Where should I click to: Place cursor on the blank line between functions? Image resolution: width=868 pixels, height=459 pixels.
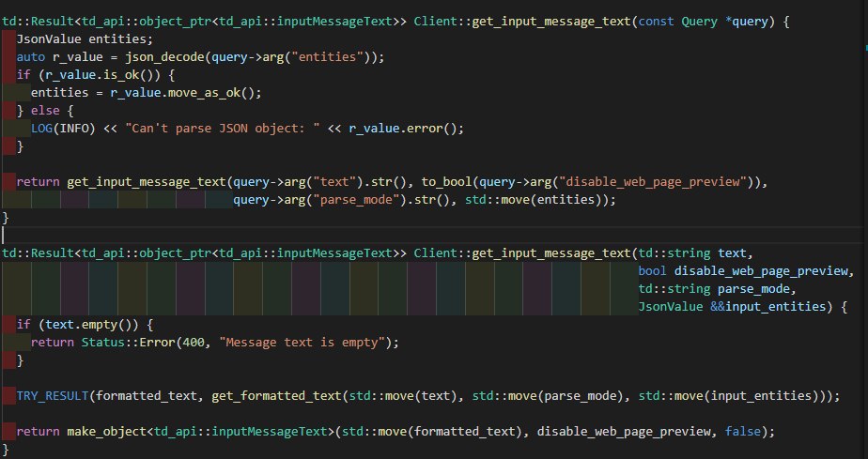434,235
